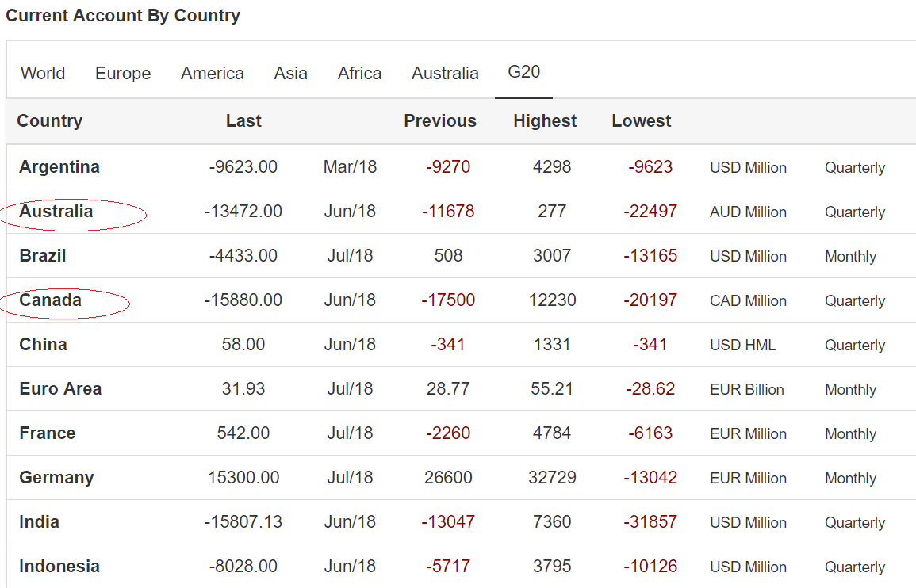The height and width of the screenshot is (588, 916).
Task: Sort by the Country column header
Action: click(x=50, y=121)
